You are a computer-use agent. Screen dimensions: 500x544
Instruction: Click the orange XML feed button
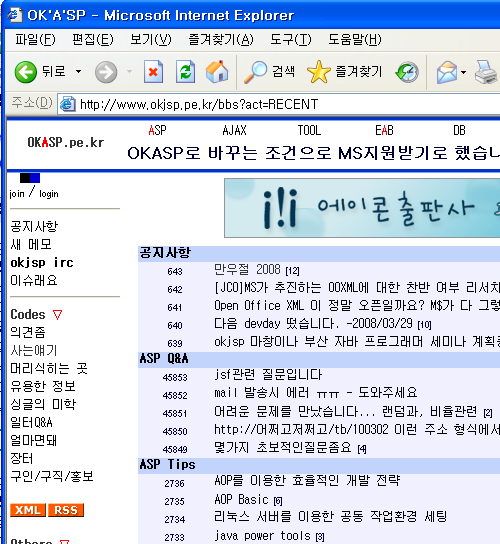(28, 510)
